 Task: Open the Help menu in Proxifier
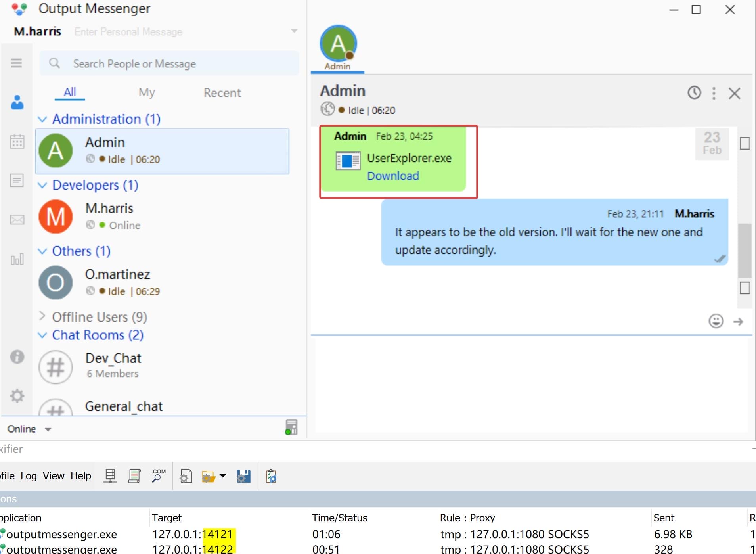click(x=81, y=476)
